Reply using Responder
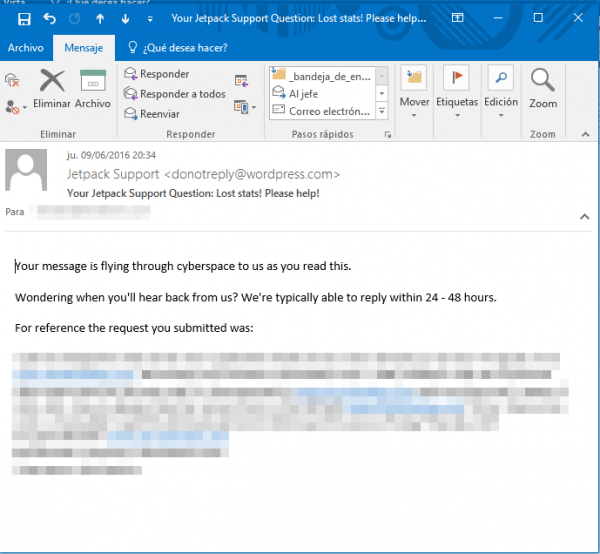 click(x=157, y=73)
